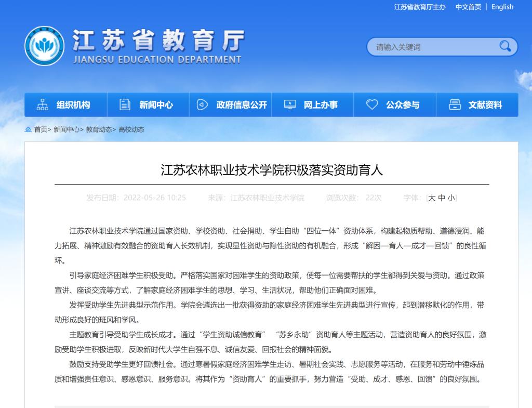Switch the site to English

[502, 7]
